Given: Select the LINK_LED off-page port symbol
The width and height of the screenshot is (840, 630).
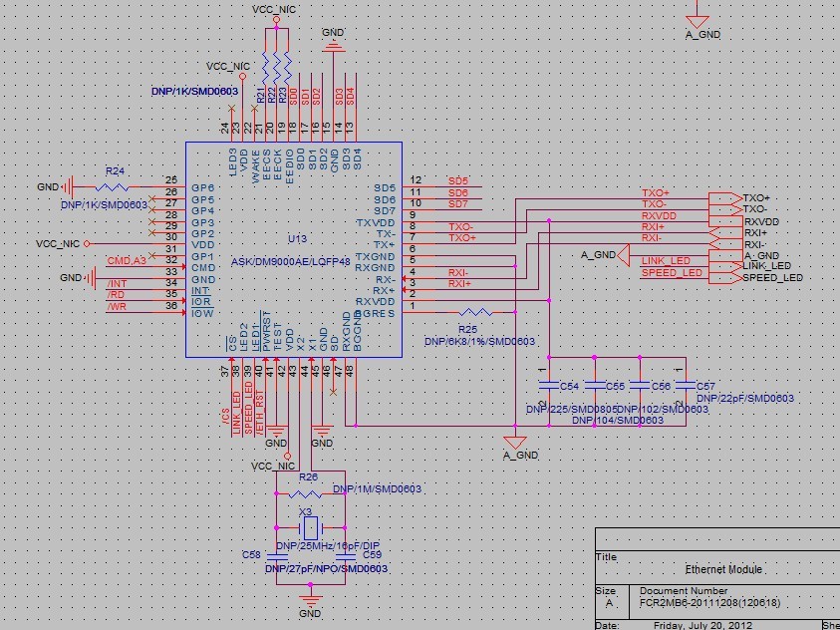Looking at the screenshot, I should click(725, 266).
